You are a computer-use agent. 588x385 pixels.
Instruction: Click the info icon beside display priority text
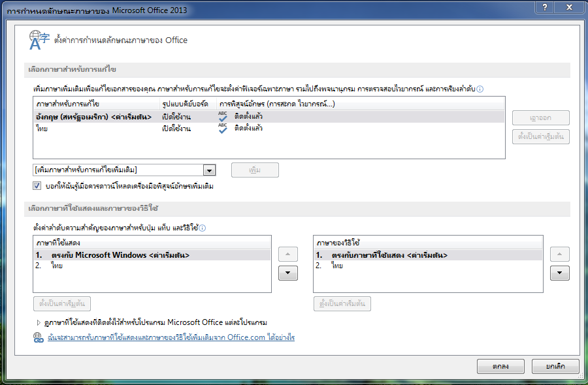[x=202, y=228]
